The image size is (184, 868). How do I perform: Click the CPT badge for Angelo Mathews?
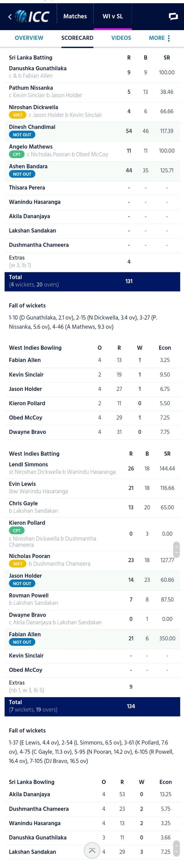[x=17, y=154]
